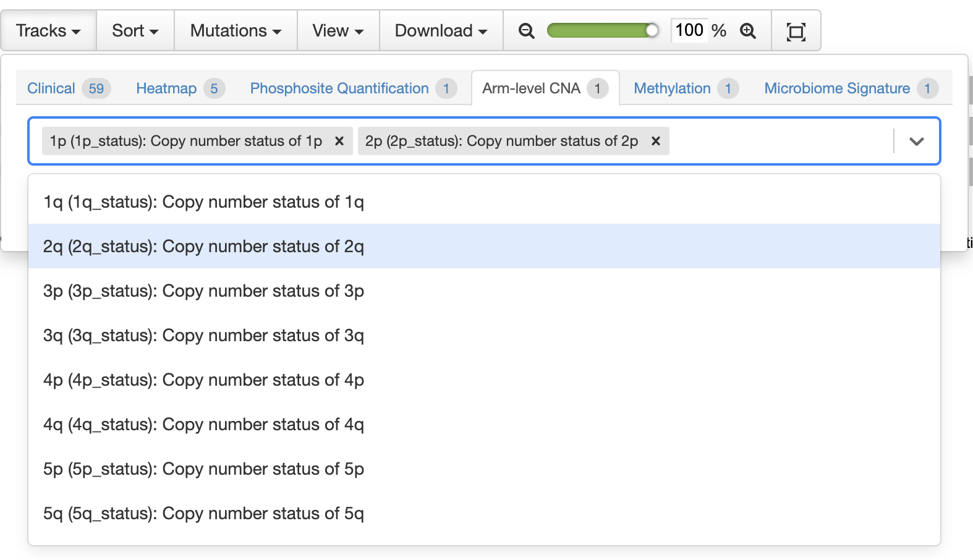Image resolution: width=973 pixels, height=560 pixels.
Task: Select the 1q copy number status option
Action: [x=203, y=202]
